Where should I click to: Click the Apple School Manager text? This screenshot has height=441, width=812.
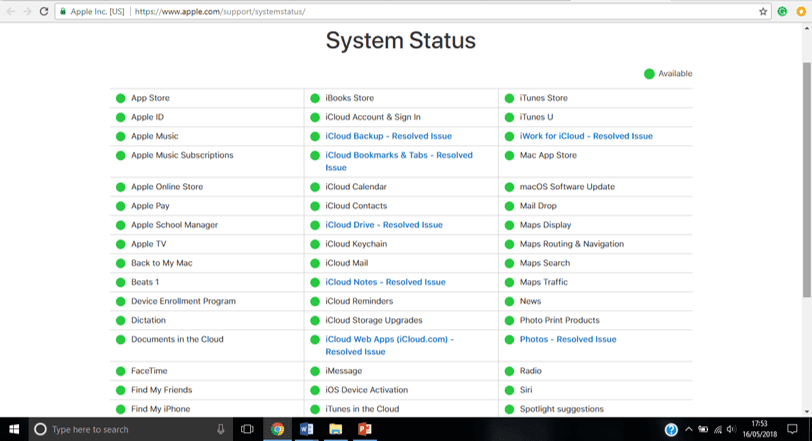click(x=175, y=225)
